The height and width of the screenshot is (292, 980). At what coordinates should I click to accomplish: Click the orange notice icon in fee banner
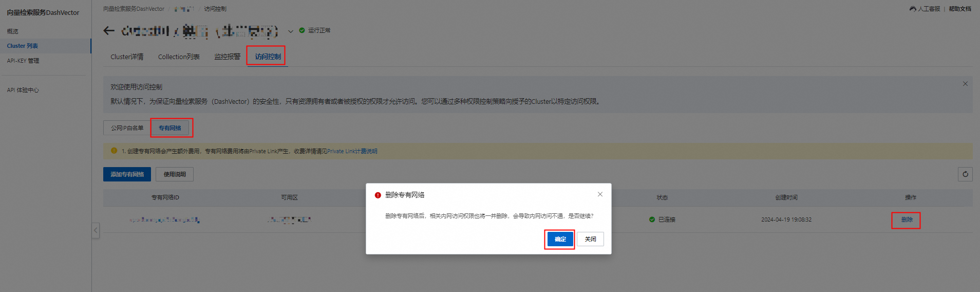click(114, 151)
